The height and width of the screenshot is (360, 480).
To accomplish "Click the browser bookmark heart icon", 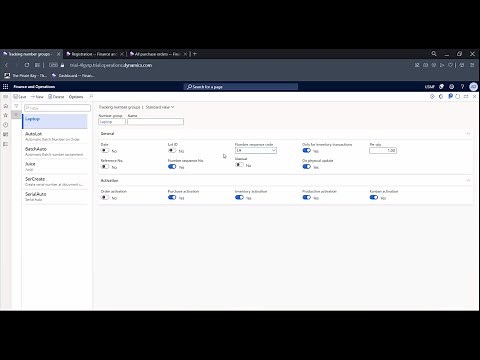I will coord(451,65).
